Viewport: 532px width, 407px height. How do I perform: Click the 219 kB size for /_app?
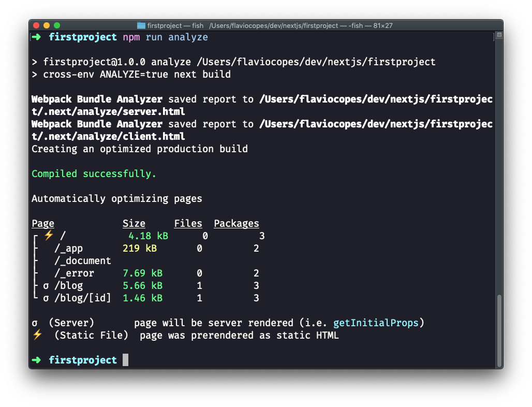[x=140, y=249]
